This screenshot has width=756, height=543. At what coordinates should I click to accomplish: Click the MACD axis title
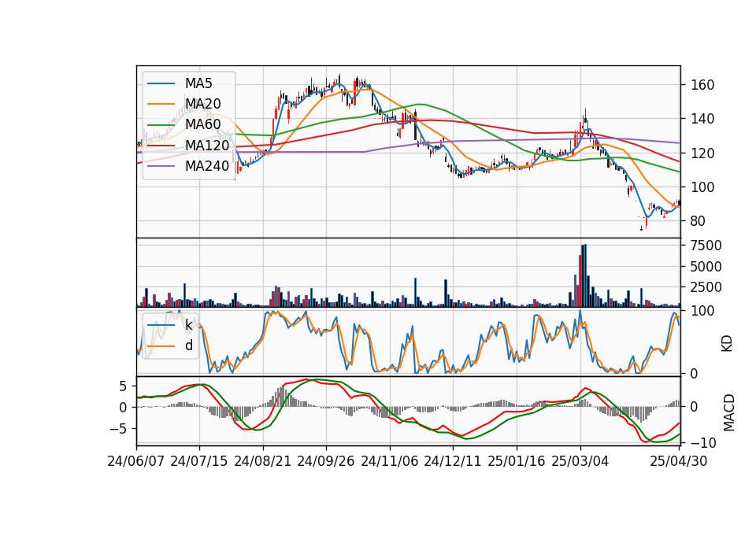point(728,413)
